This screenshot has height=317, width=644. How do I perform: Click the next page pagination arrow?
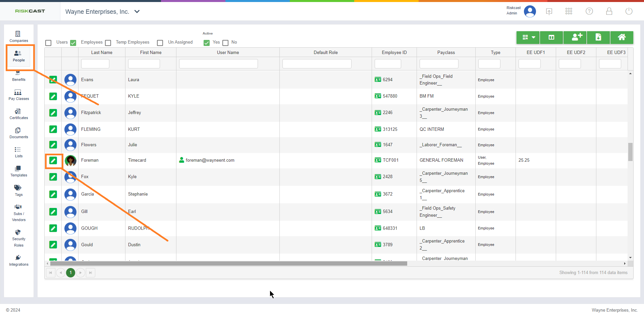click(80, 273)
